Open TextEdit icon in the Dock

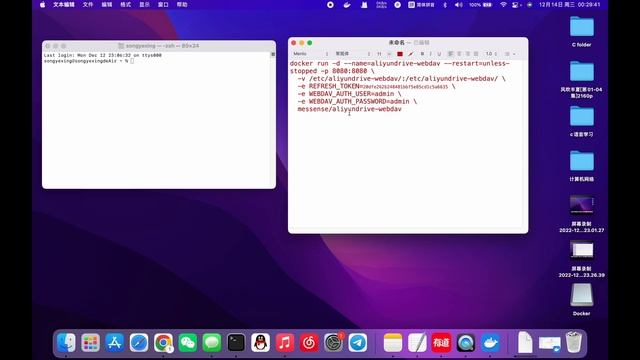click(x=417, y=342)
